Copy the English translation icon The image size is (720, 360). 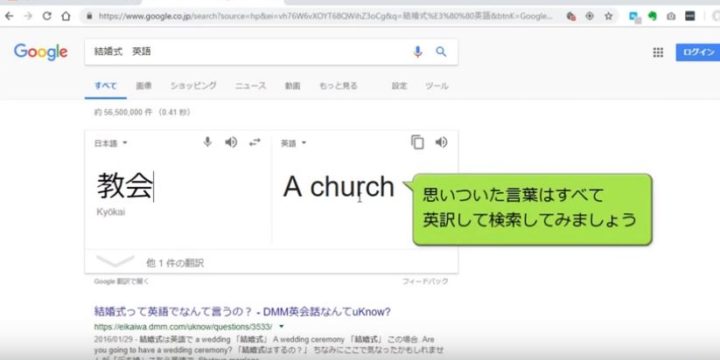coord(417,142)
